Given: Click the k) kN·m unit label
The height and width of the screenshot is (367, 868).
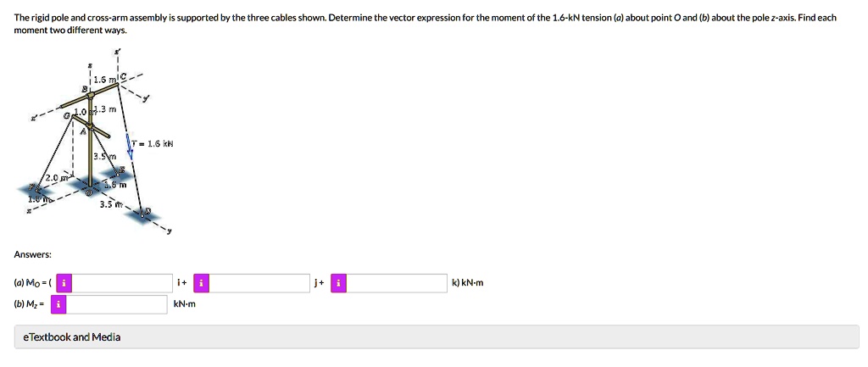Looking at the screenshot, I should (468, 283).
